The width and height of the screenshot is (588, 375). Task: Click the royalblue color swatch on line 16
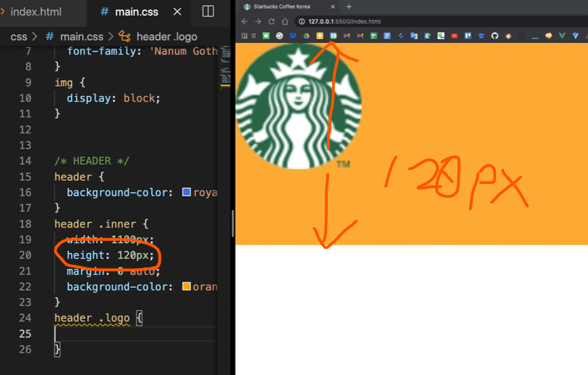pos(186,192)
